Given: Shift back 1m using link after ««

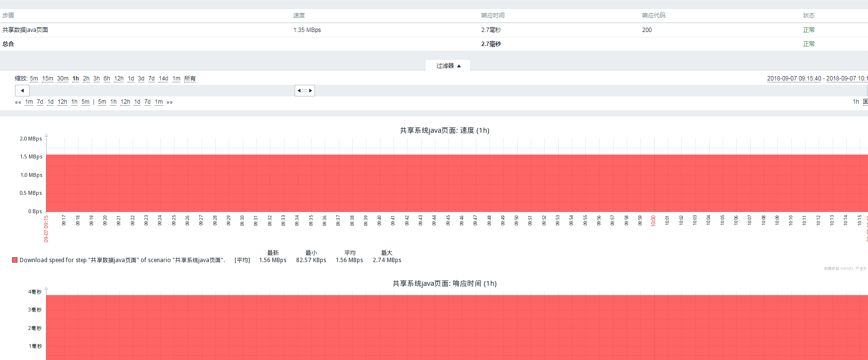Looking at the screenshot, I should pyautogui.click(x=29, y=102).
